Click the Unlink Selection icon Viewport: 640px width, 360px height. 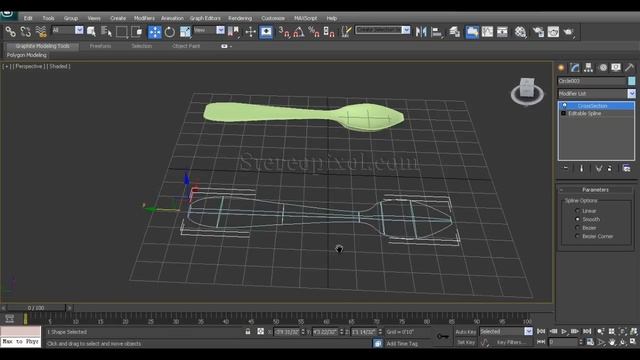26,31
